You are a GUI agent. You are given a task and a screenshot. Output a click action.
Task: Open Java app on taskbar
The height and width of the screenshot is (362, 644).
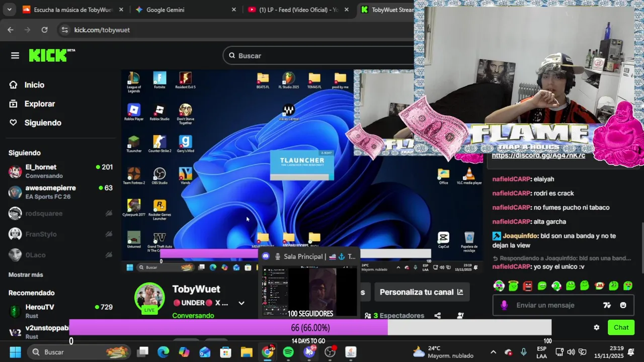click(x=351, y=352)
